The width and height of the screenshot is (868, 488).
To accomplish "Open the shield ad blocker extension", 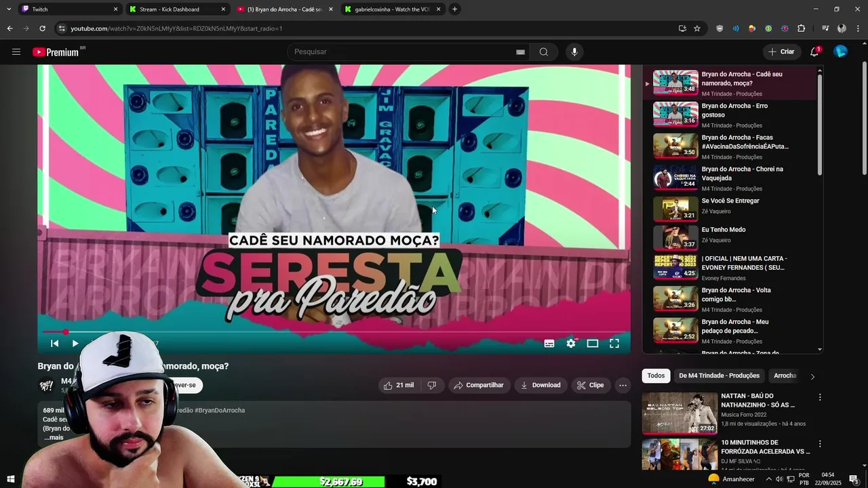I will 719,28.
